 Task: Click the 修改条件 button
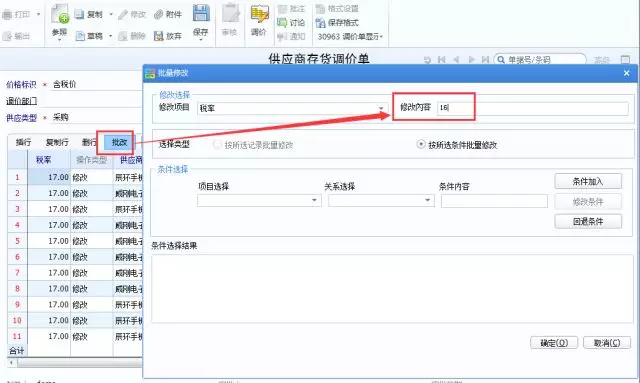(588, 202)
